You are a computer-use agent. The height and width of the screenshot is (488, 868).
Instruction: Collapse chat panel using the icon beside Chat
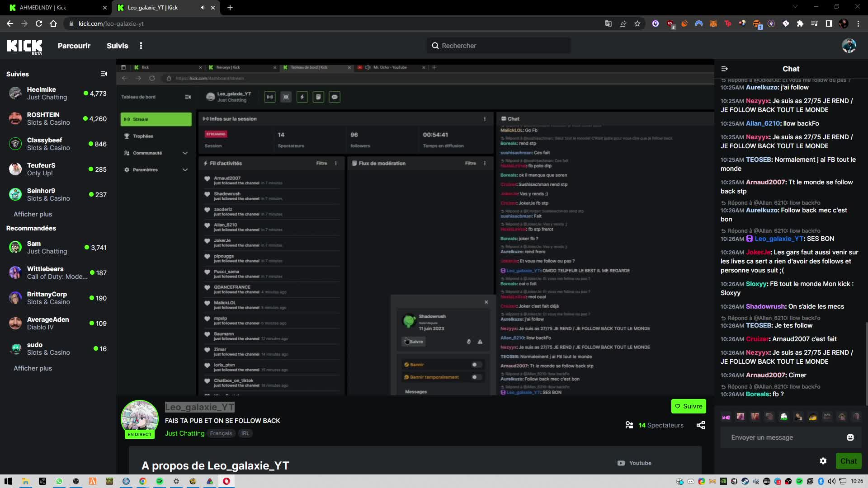click(x=725, y=69)
